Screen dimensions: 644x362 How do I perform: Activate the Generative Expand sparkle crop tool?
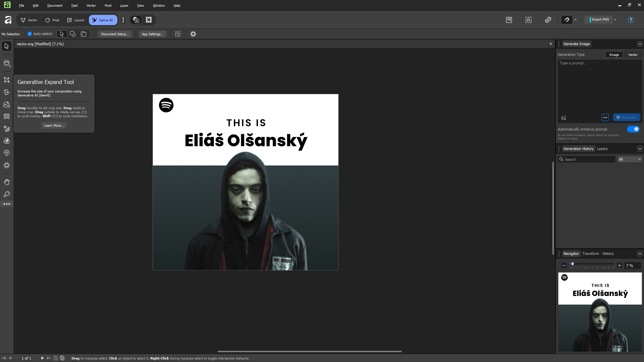click(7, 80)
